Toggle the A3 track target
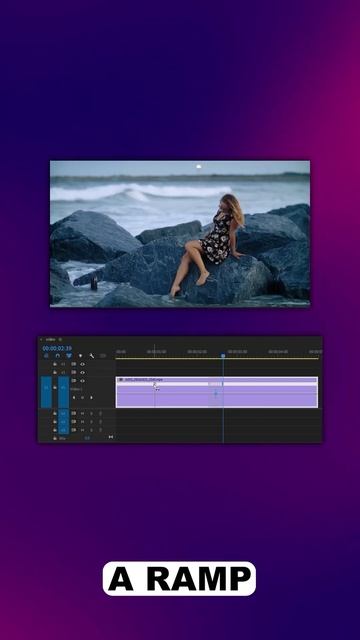360x640 pixels. point(63,430)
